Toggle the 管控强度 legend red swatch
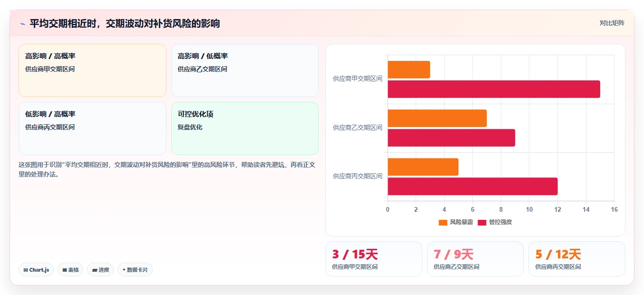 (482, 222)
